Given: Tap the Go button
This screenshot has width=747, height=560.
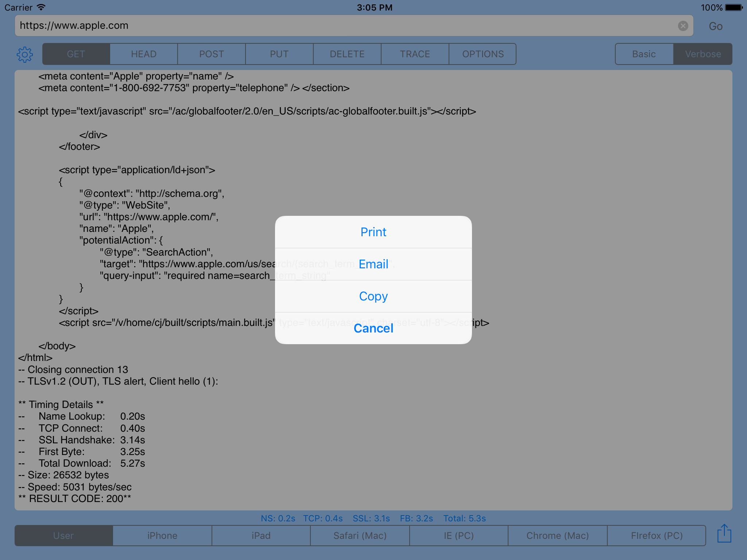Looking at the screenshot, I should click(x=716, y=26).
